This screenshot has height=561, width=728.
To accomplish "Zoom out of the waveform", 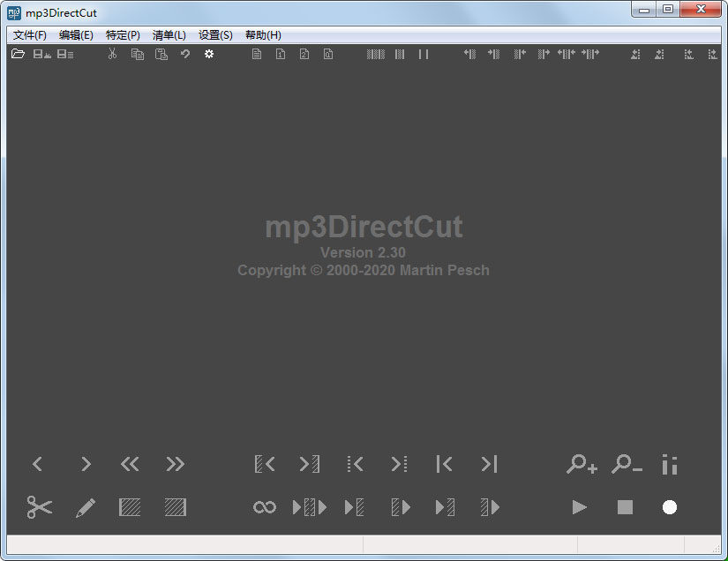I will [625, 465].
